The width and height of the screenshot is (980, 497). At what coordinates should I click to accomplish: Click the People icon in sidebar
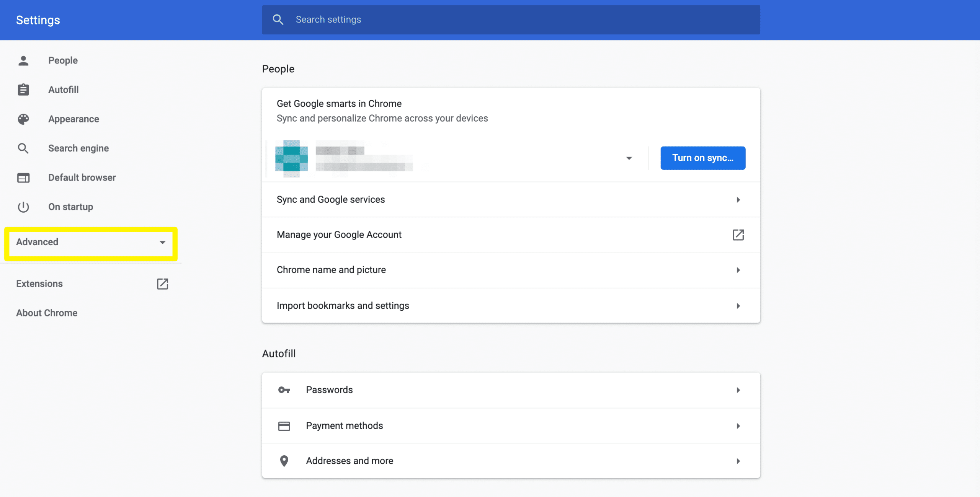tap(22, 60)
